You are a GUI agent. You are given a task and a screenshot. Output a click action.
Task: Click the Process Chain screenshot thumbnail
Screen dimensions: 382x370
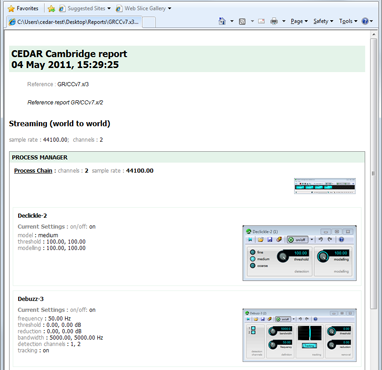[x=325, y=186]
